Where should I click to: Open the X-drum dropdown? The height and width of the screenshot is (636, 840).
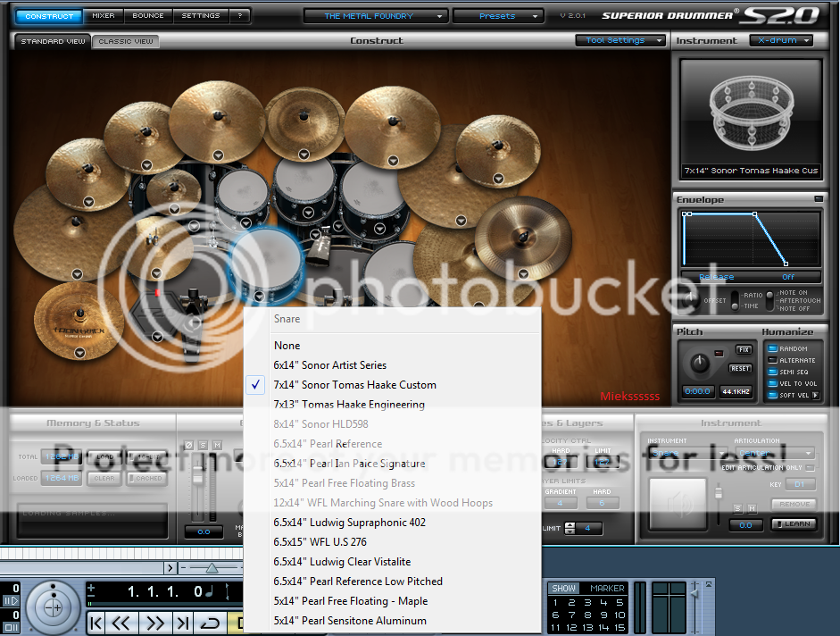pyautogui.click(x=781, y=40)
